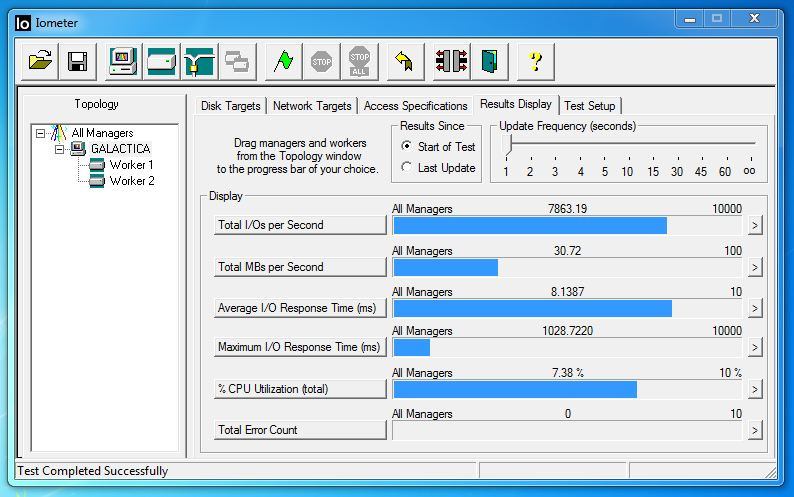Screen dimensions: 794x497
Task: Save test configuration with floppy icon
Action: (x=77, y=61)
